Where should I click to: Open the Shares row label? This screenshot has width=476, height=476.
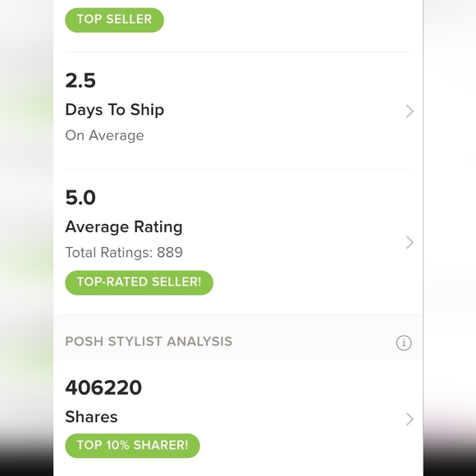(91, 417)
